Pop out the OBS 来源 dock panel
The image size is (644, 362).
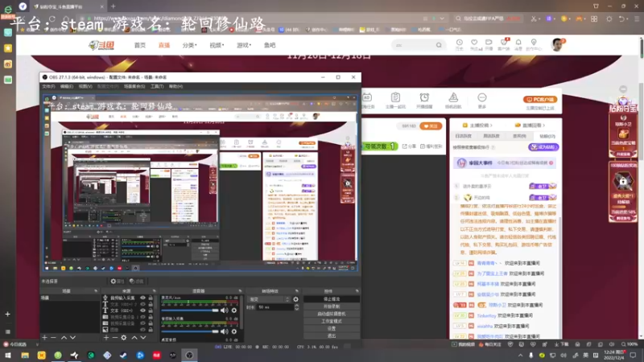155,291
